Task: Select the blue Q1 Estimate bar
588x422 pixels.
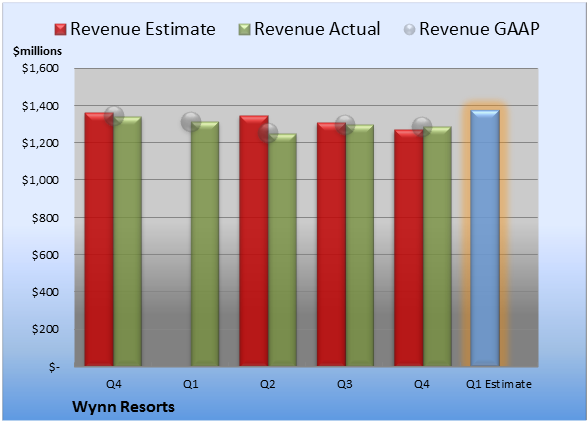Action: (485, 238)
